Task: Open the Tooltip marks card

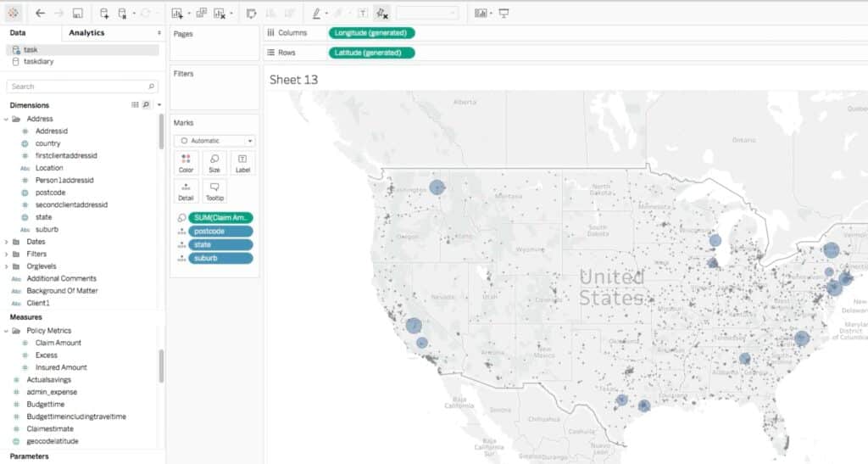Action: (x=214, y=190)
